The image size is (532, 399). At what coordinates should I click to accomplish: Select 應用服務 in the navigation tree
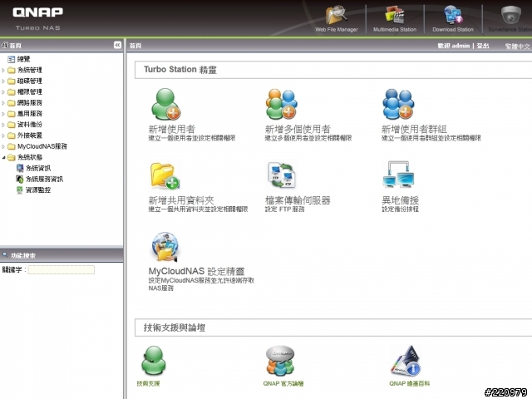tap(30, 114)
